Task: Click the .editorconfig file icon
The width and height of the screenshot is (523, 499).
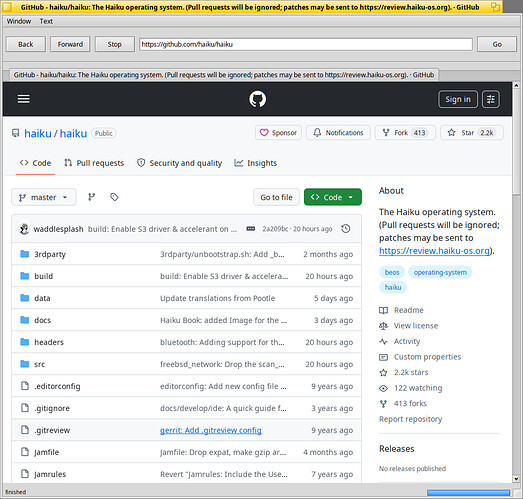Action: coord(25,386)
